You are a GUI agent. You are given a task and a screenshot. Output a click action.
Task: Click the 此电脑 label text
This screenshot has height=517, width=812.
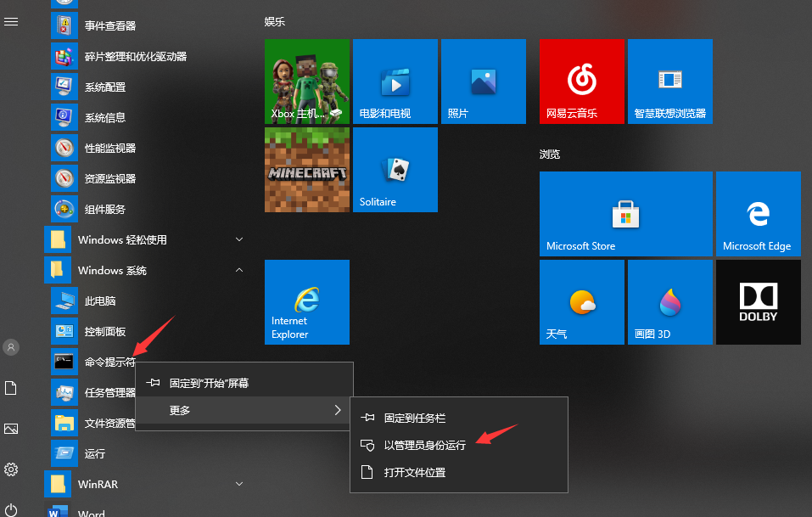[100, 301]
